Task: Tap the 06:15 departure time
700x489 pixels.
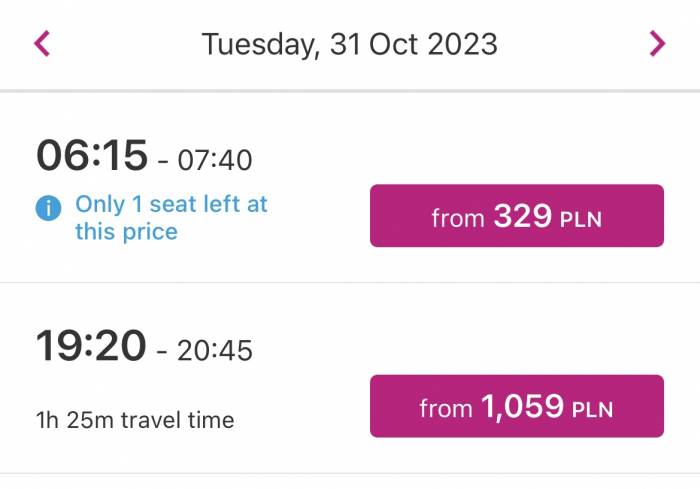Action: 92,155
